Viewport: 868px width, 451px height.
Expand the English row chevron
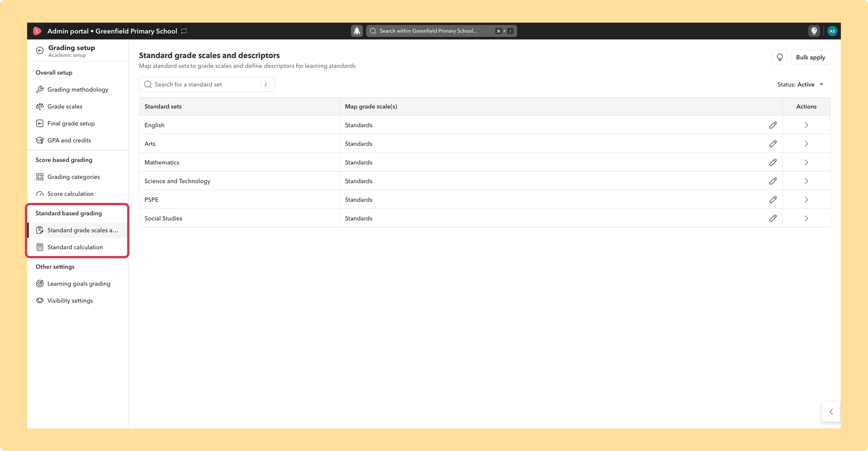(806, 125)
